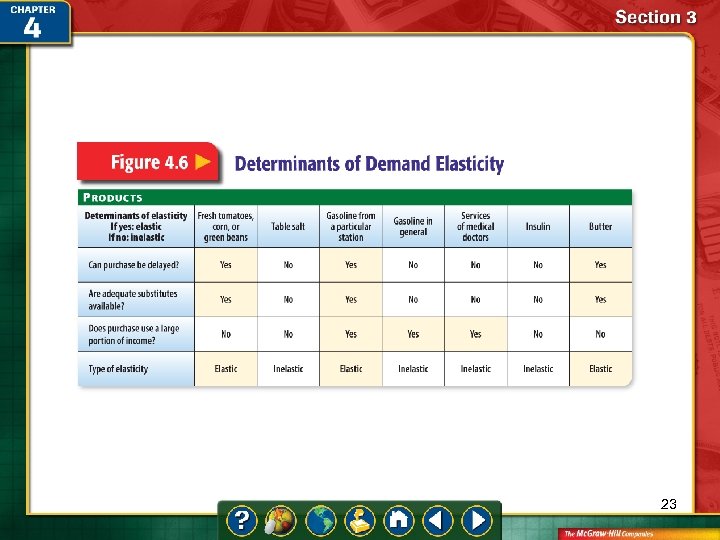Viewport: 720px width, 540px height.
Task: Select the Insulin column header
Action: click(x=538, y=227)
